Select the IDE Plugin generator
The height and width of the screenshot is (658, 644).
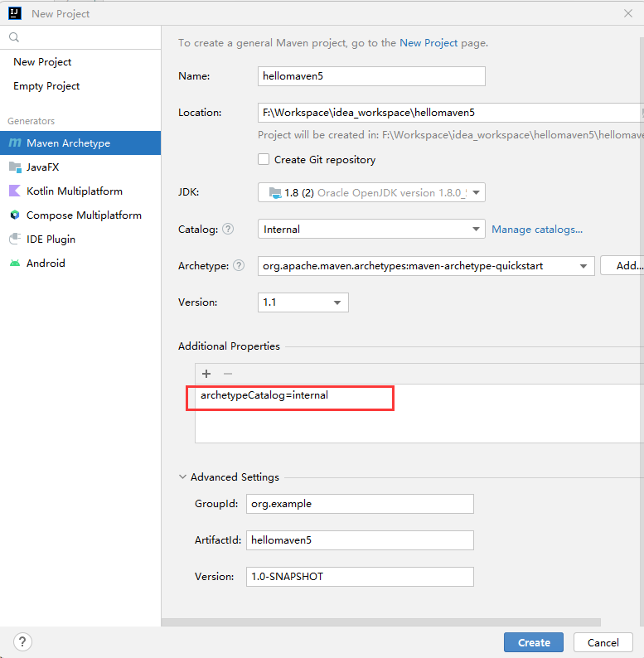80,239
